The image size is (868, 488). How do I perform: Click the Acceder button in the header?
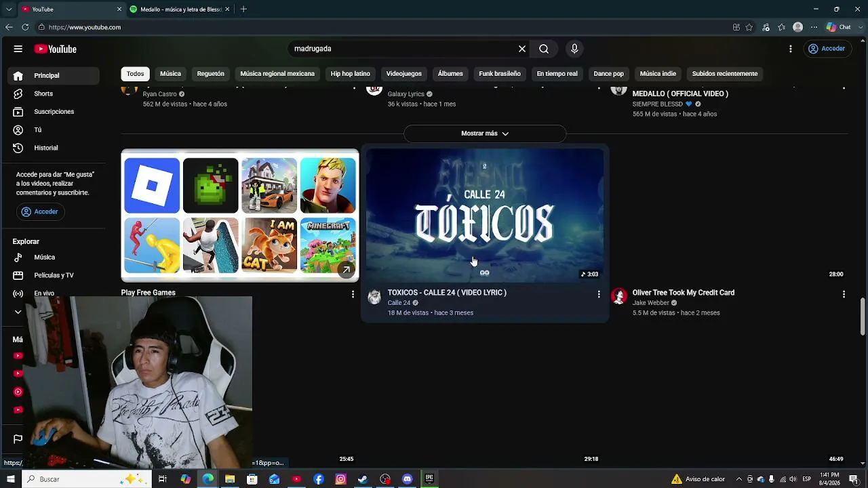pos(827,49)
